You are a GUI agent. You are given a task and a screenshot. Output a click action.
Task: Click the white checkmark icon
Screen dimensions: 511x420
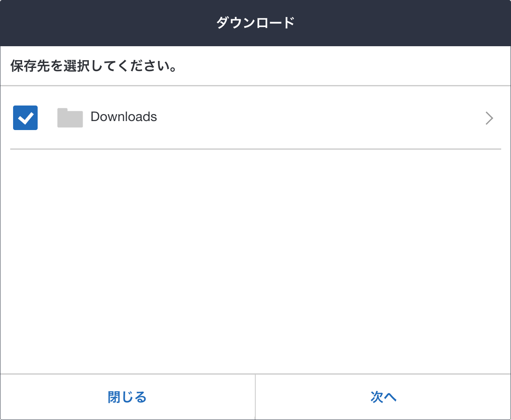(x=25, y=118)
